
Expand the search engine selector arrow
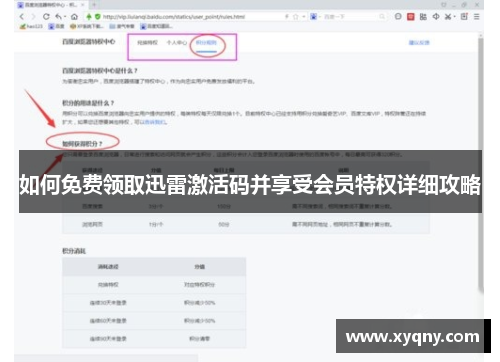pyautogui.click(x=320, y=17)
